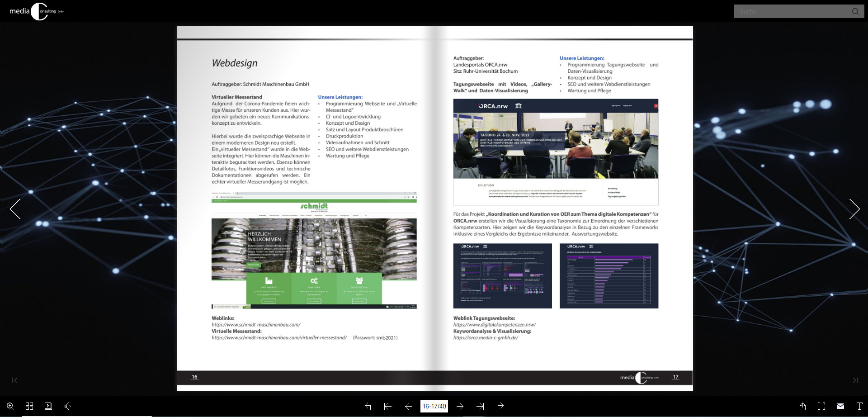The image size is (868, 417).
Task: Open the share options icon
Action: [802, 406]
